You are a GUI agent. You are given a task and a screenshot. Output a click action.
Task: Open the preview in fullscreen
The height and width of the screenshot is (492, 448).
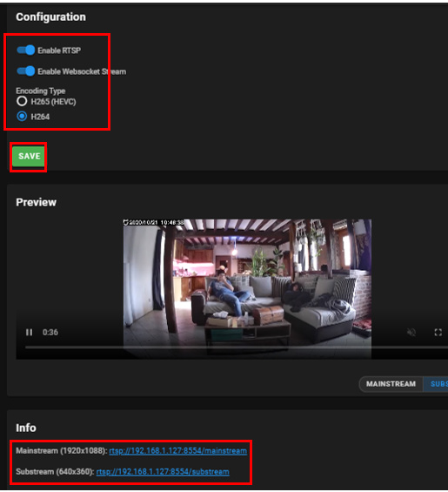click(438, 333)
